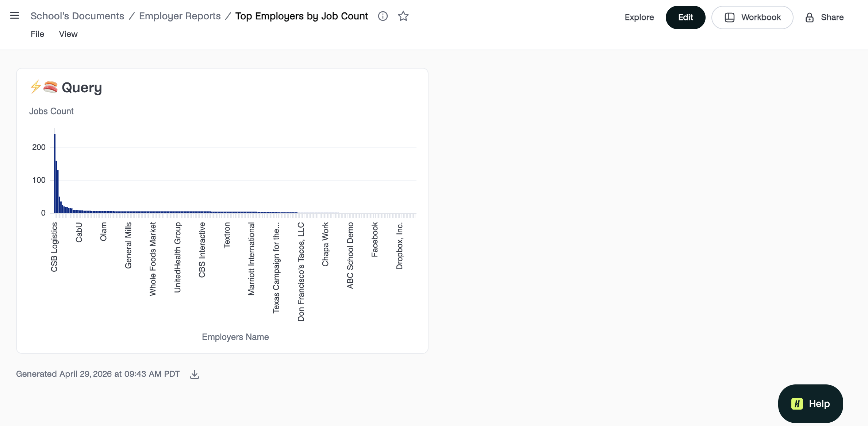Click the Facebook axis label
Viewport: 868px width, 426px height.
[375, 239]
